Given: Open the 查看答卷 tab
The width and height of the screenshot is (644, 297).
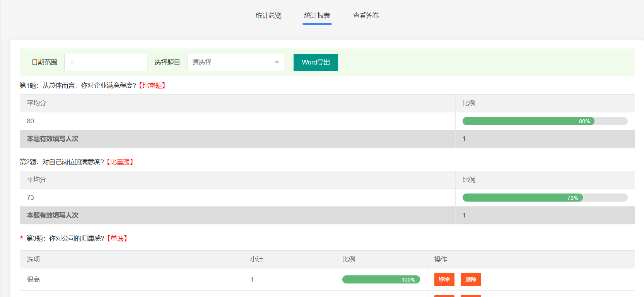Looking at the screenshot, I should tap(366, 15).
